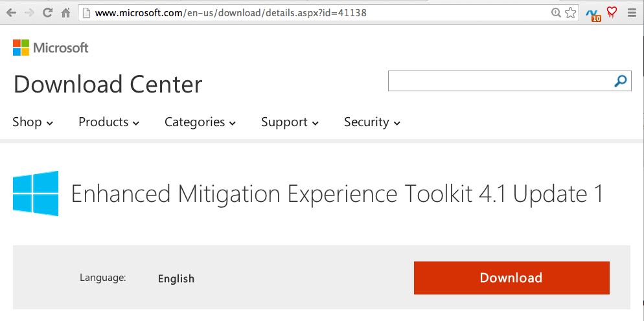Expand the Products dropdown
Viewport: 644px width, 321px height.
pyautogui.click(x=109, y=122)
